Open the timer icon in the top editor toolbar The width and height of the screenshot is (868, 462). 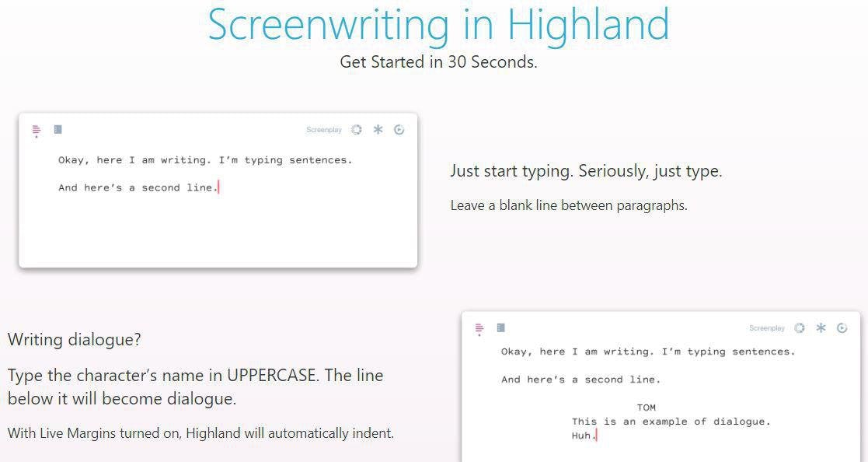[x=399, y=130]
